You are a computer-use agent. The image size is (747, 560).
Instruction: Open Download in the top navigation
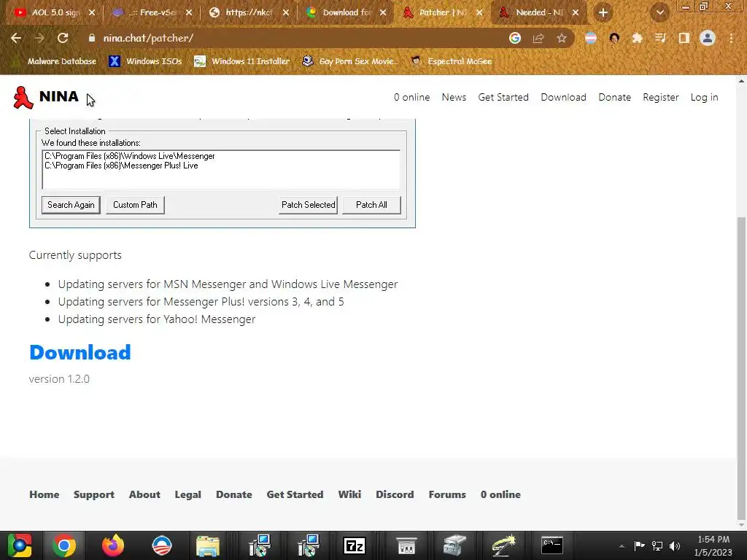[x=564, y=97]
